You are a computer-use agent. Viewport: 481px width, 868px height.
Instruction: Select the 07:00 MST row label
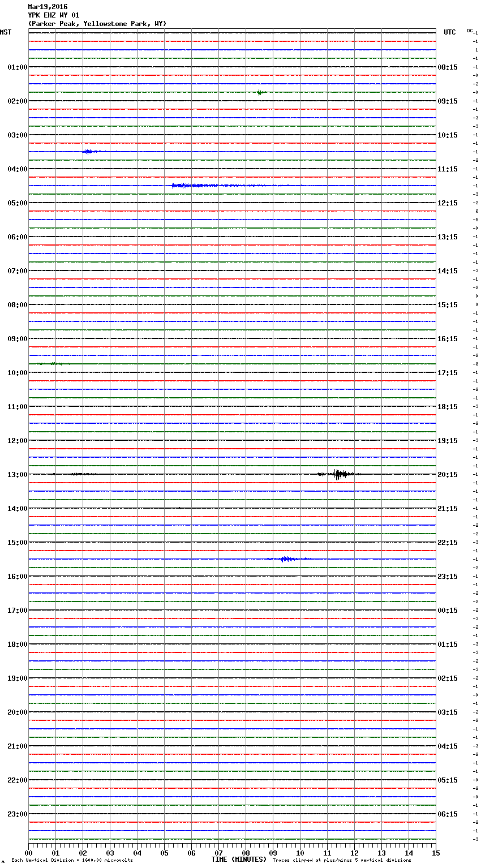pos(18,271)
